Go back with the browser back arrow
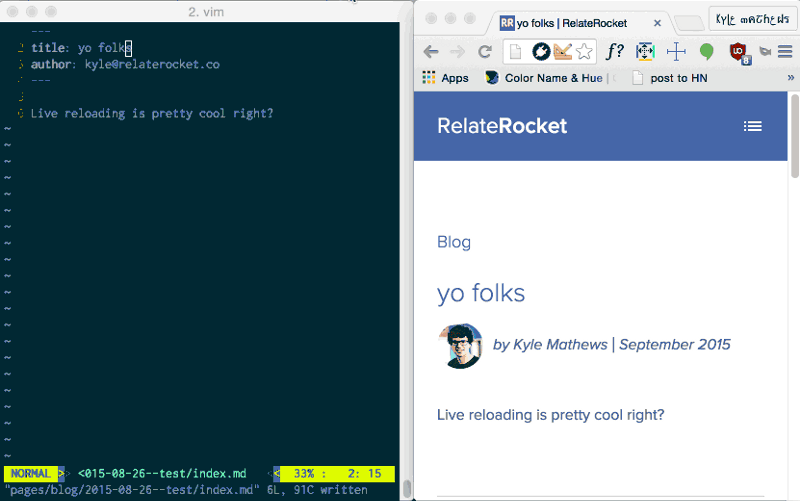The width and height of the screenshot is (800, 501). pos(431,52)
